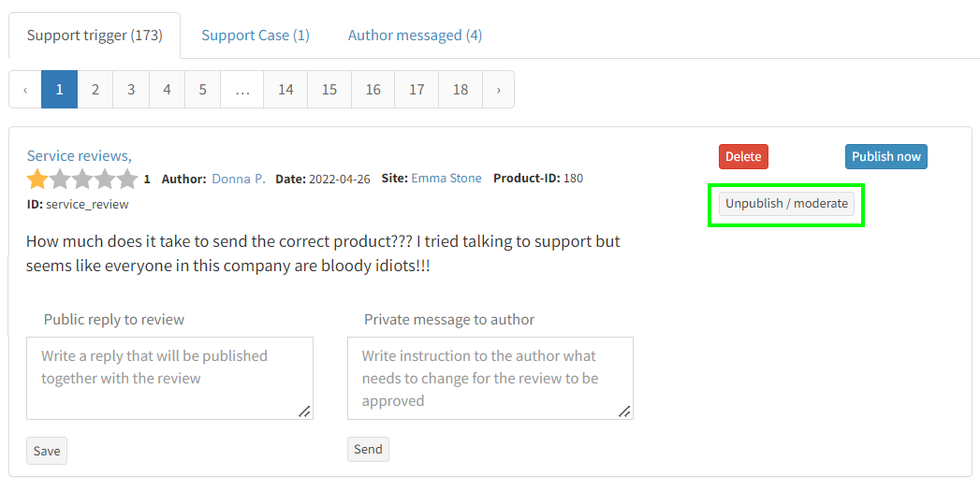Open the Author messaged tab
Screen dimensions: 980x490
415,36
